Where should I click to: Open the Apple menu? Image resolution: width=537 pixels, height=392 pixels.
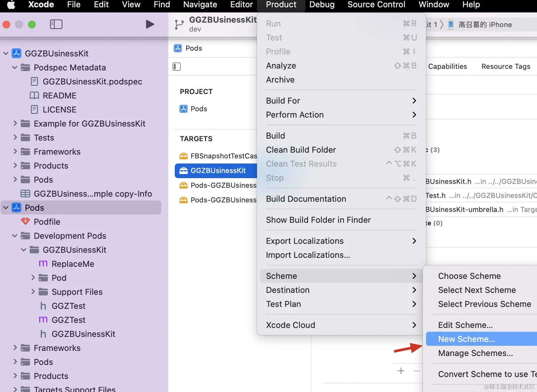click(11, 5)
